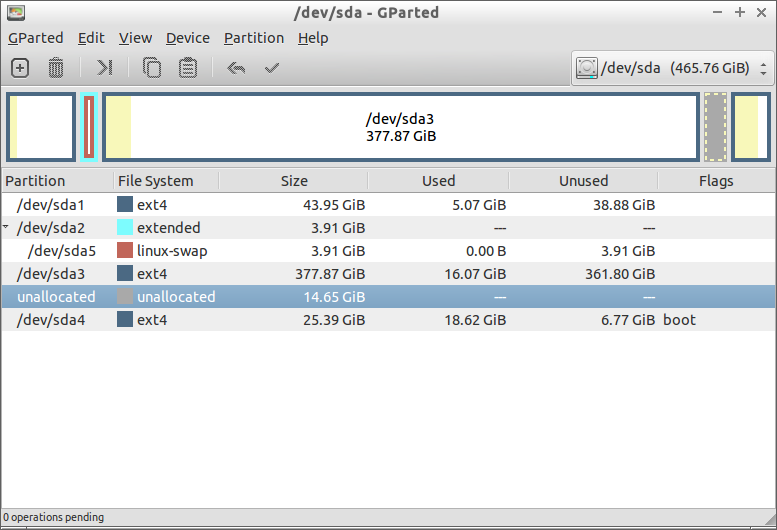Click the 0.00 B used value
This screenshot has width=777, height=530.
tap(486, 251)
